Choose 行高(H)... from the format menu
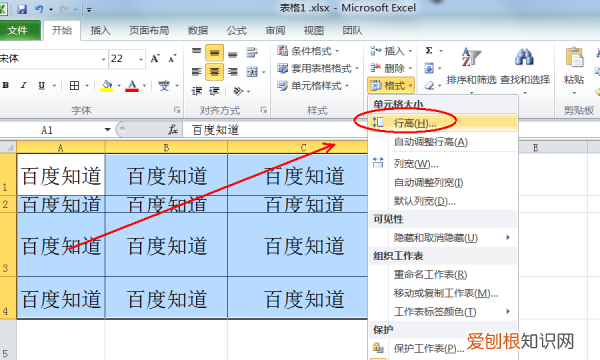The width and height of the screenshot is (600, 360). [442, 123]
